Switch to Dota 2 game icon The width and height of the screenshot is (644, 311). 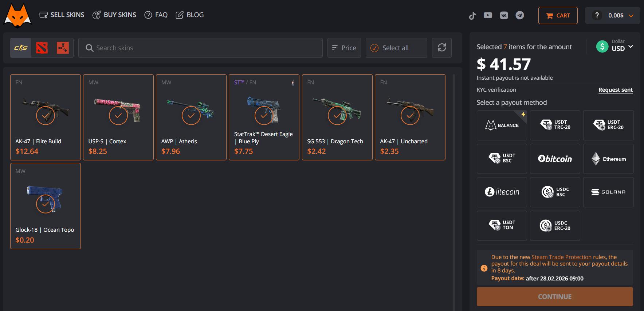[42, 48]
